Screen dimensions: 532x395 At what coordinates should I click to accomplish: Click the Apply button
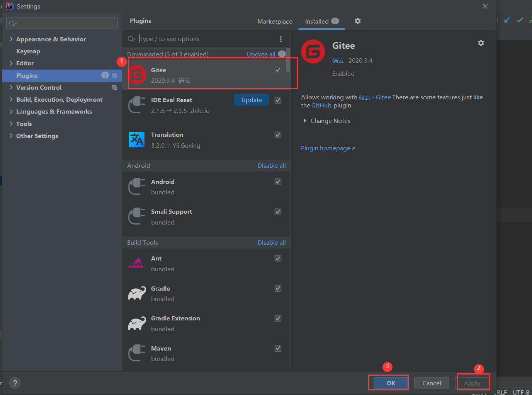click(x=472, y=383)
